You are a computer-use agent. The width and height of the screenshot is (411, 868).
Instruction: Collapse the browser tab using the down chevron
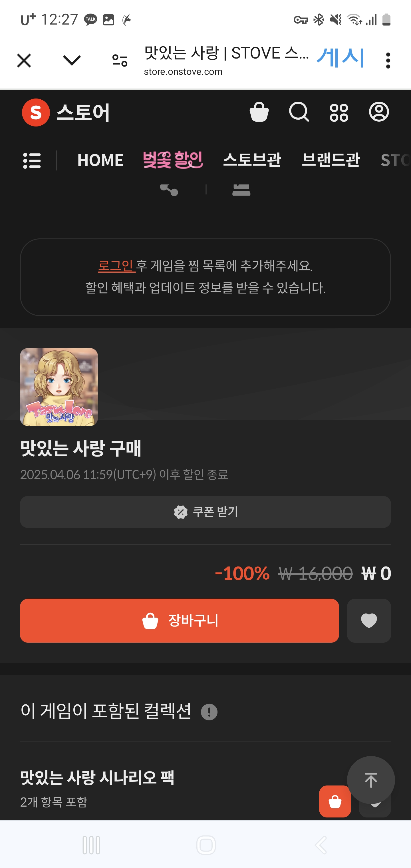click(72, 61)
